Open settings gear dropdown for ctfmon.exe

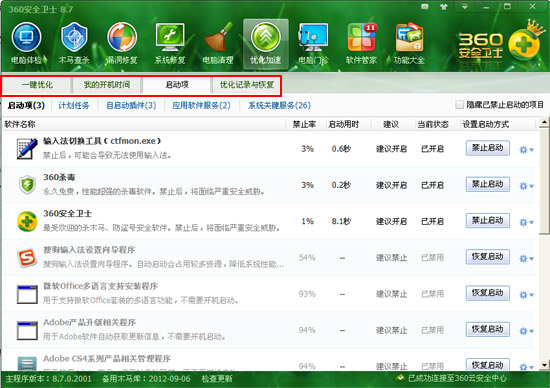pos(526,150)
